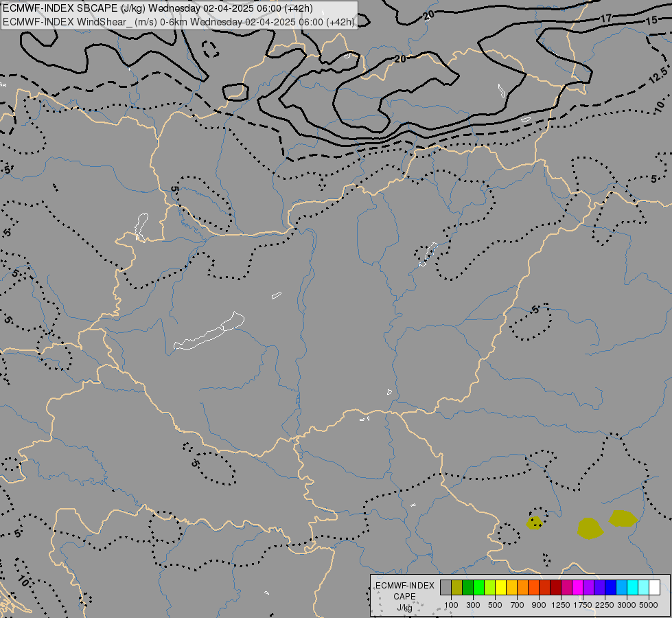This screenshot has width=672, height=618.
Task: Click the Lake Balaton outline on the map
Action: [209, 331]
